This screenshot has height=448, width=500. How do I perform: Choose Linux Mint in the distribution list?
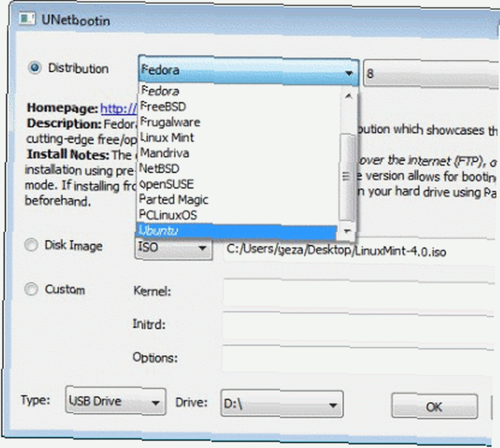[x=238, y=137]
